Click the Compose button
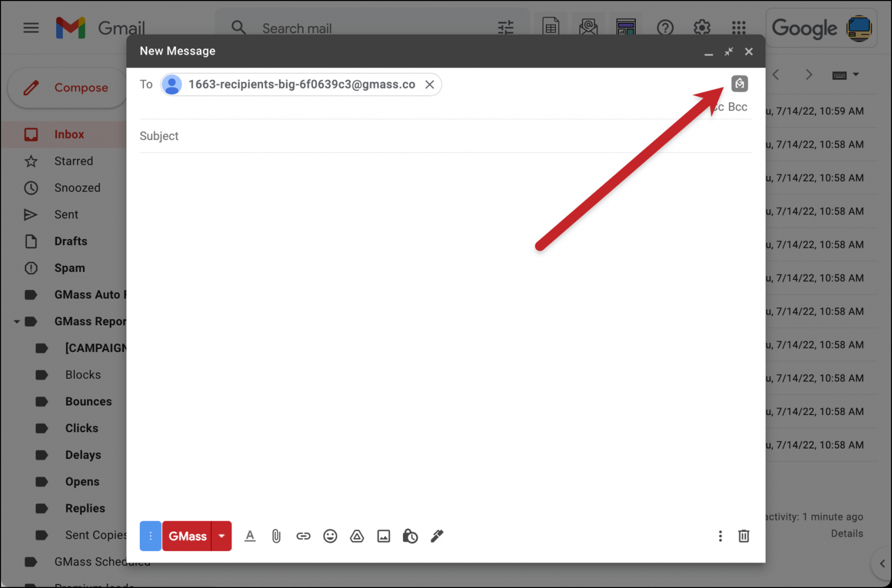Image resolution: width=892 pixels, height=588 pixels. point(81,88)
